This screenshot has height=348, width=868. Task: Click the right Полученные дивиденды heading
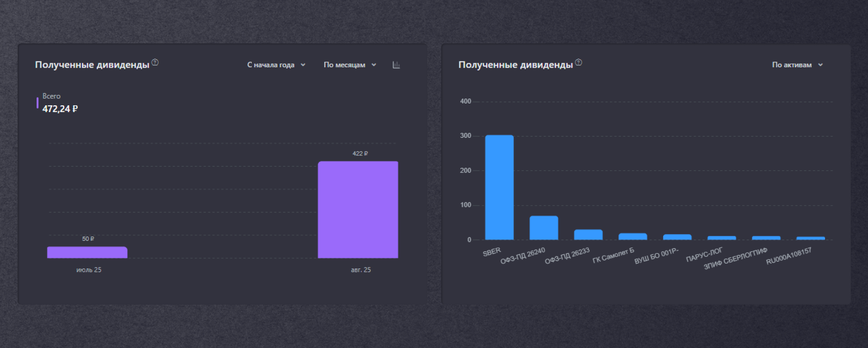coord(516,65)
